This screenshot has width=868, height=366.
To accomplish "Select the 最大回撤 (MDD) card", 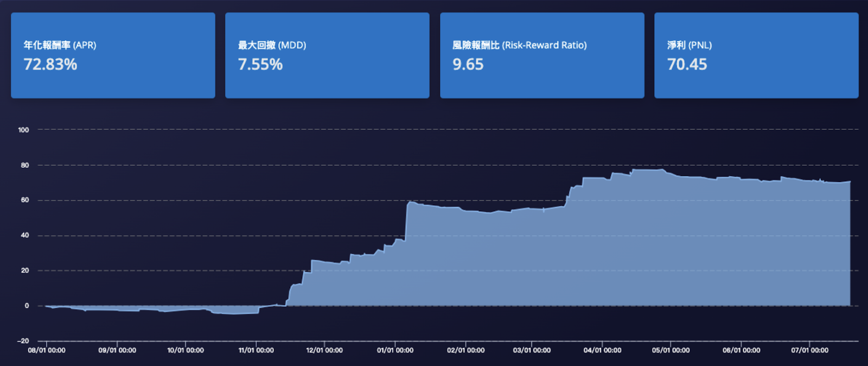I will 327,55.
